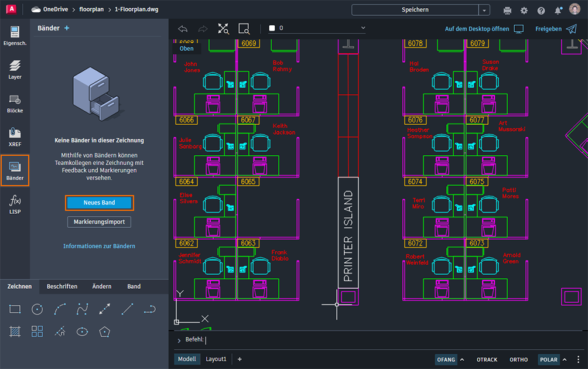The height and width of the screenshot is (369, 588).
Task: Open the print dialog
Action: pos(507,11)
